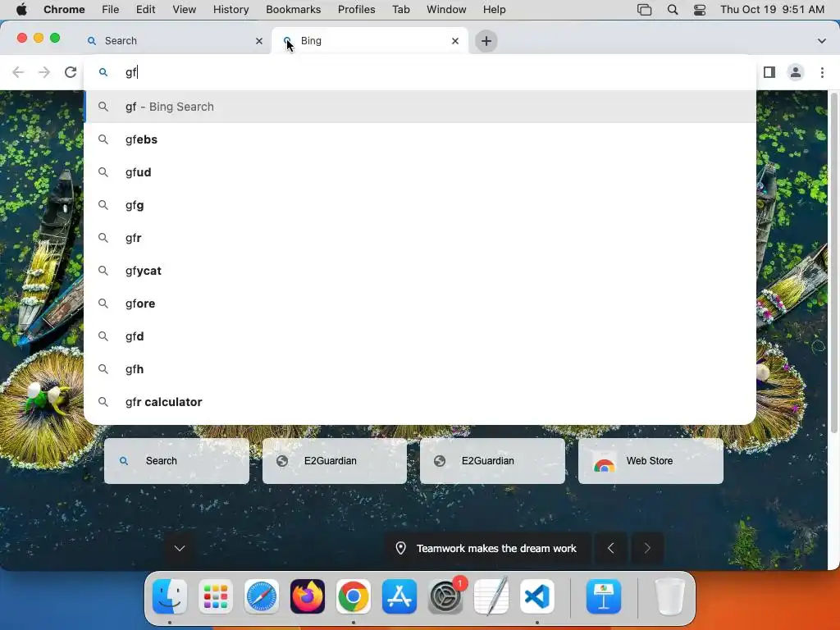The image size is (840, 630).
Task: Open the Window menu
Action: [446, 10]
